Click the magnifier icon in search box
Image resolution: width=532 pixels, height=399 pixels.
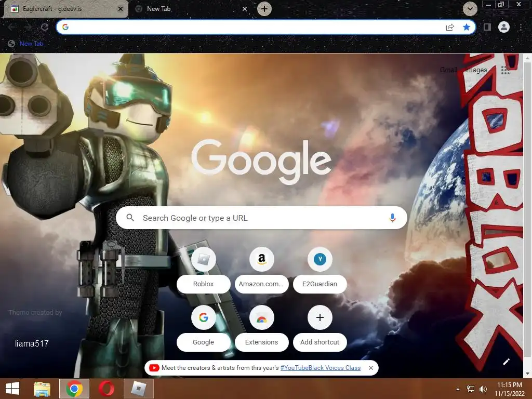click(130, 218)
